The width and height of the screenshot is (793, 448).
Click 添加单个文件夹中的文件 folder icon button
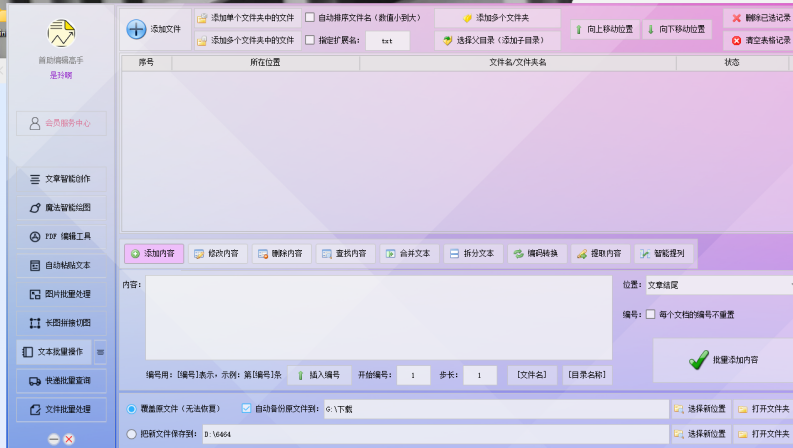(x=248, y=18)
